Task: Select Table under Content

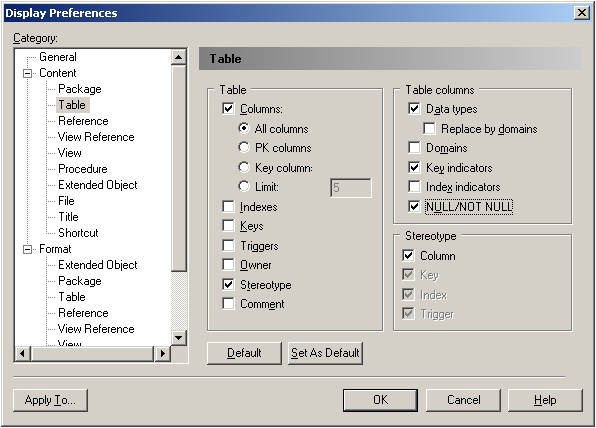Action: (x=72, y=105)
